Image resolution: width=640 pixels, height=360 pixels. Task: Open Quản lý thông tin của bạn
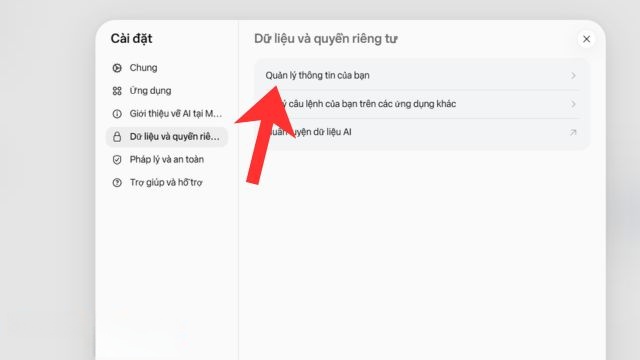click(422, 76)
